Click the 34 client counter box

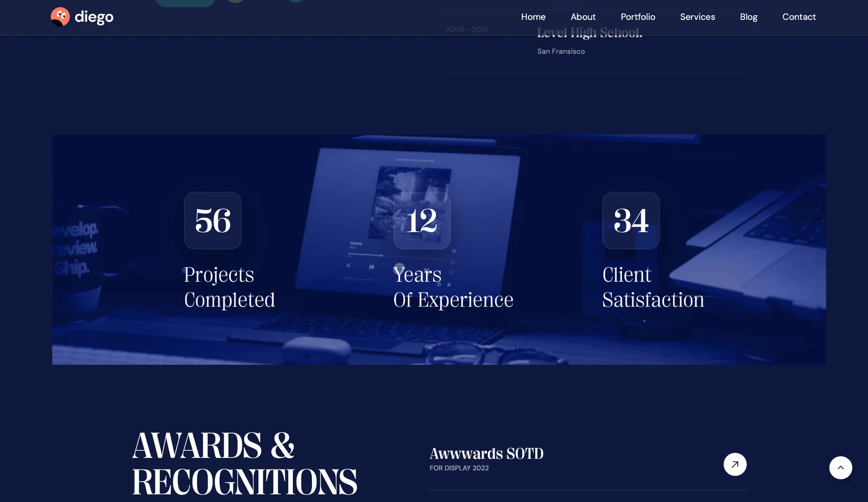631,221
